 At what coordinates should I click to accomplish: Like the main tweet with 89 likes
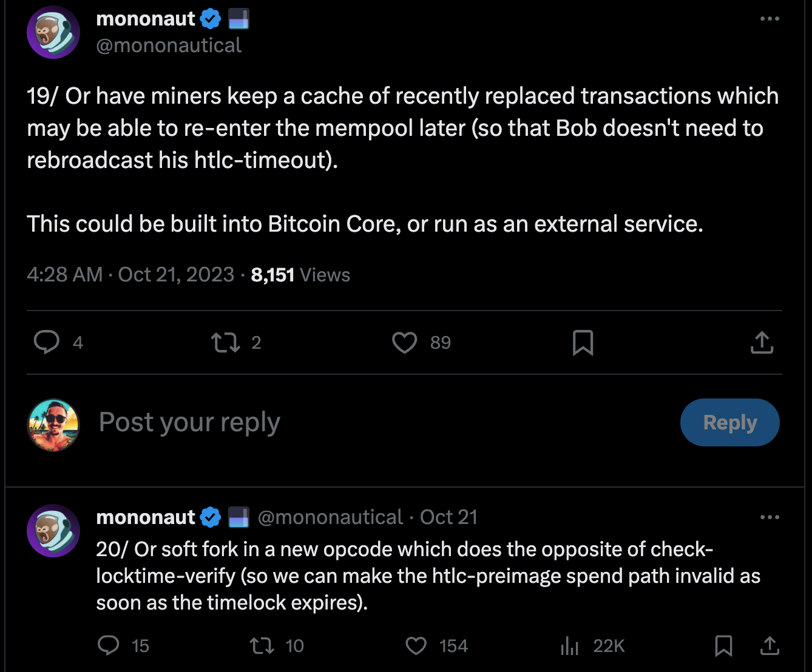(x=405, y=342)
